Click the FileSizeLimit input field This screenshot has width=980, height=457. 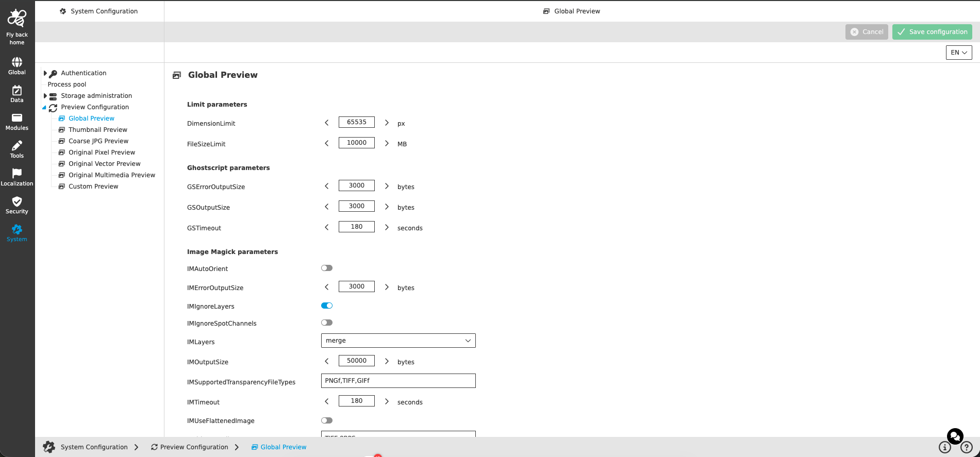357,143
